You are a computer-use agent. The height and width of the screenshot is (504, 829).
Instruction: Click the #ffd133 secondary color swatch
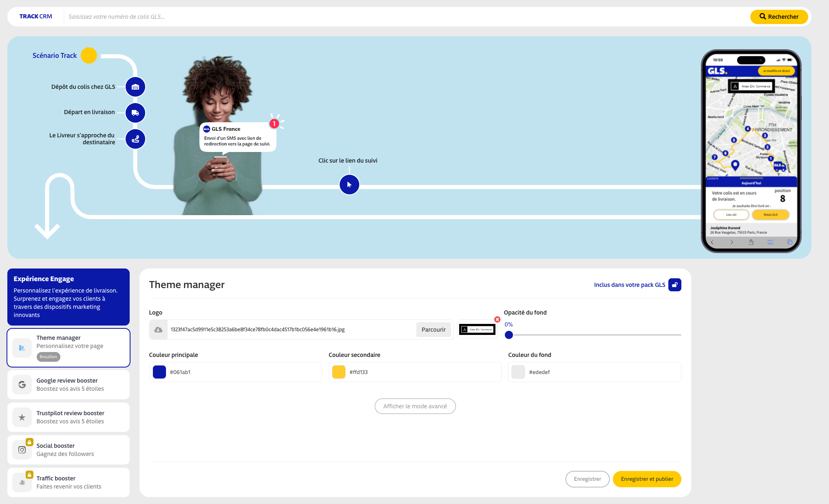338,372
